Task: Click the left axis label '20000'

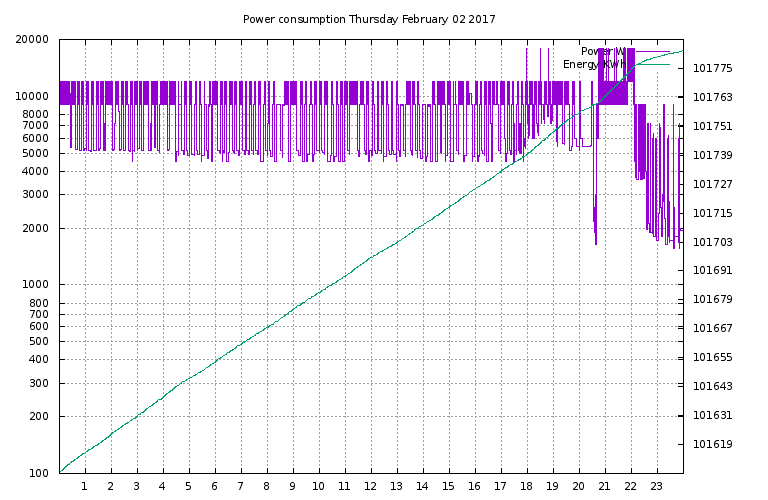Action: [32, 39]
